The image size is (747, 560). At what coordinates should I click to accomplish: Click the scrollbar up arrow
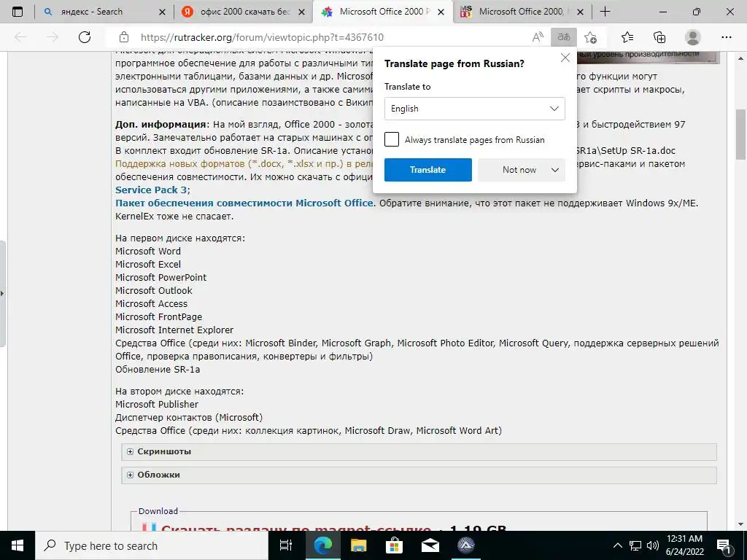[740, 58]
